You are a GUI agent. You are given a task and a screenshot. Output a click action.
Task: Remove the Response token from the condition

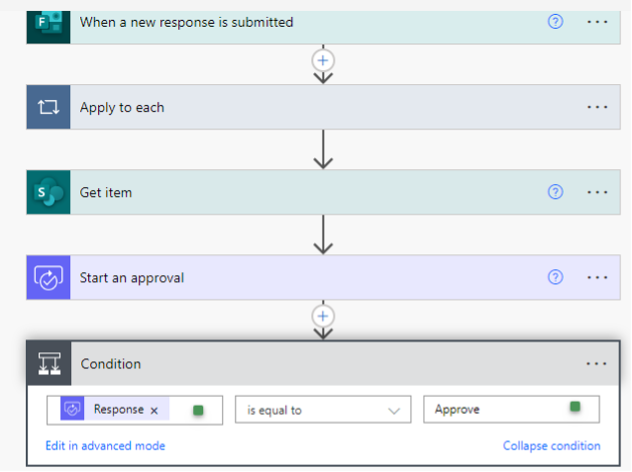(154, 410)
